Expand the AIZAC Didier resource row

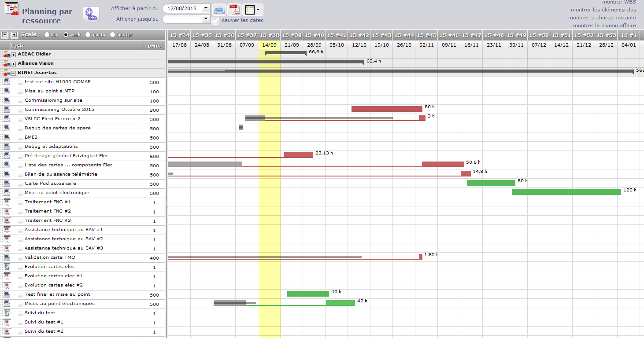point(14,55)
